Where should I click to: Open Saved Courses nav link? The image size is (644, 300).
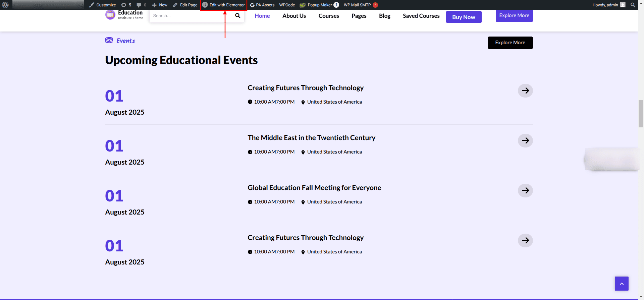(421, 16)
